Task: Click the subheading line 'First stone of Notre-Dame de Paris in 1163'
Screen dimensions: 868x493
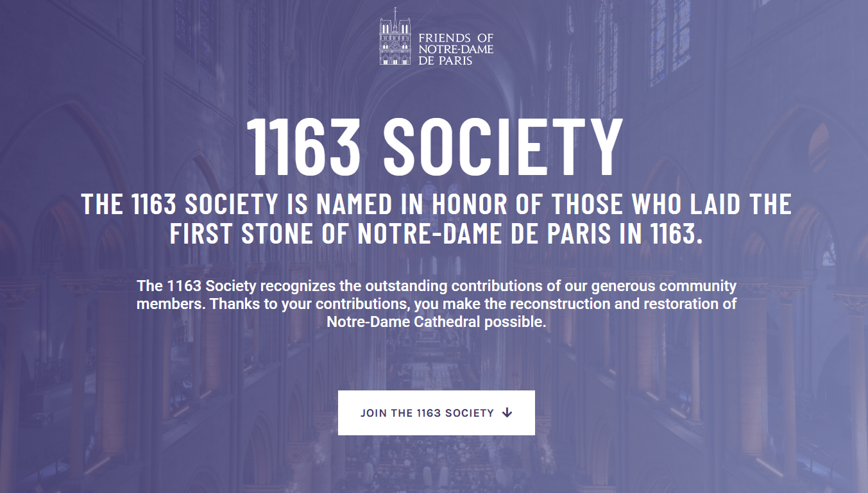Action: tap(436, 234)
